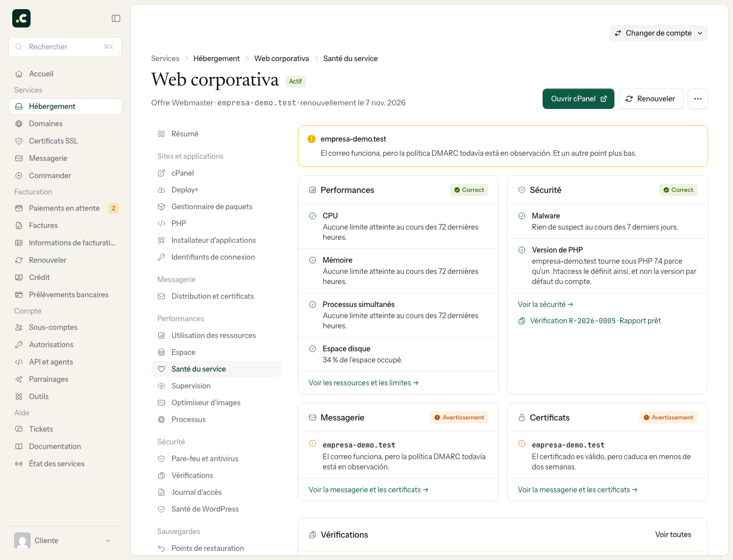Click Hébergement in the breadcrumb

[216, 59]
